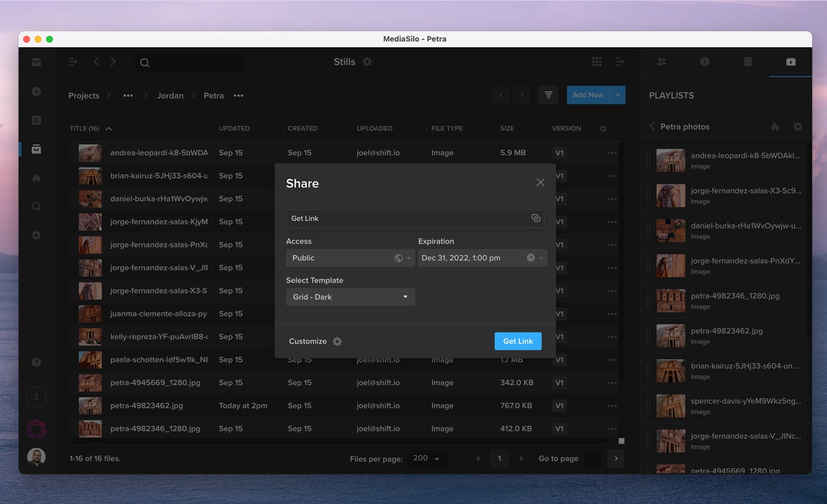Open the filter icon in toolbar
The height and width of the screenshot is (504, 827).
[548, 95]
